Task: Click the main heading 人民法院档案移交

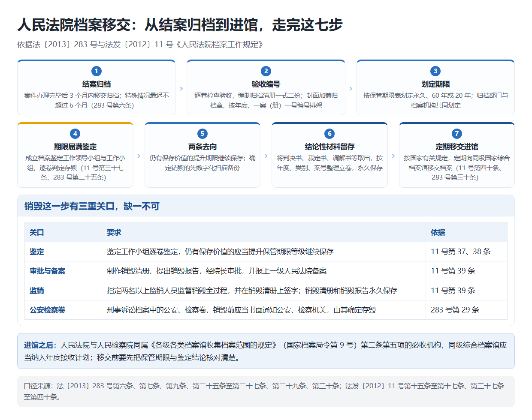Action: pos(180,25)
